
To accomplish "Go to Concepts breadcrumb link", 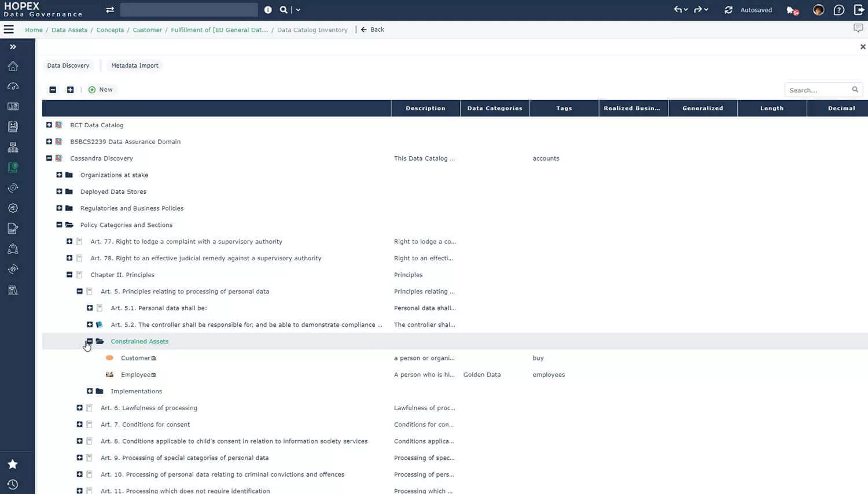I will pyautogui.click(x=110, y=30).
